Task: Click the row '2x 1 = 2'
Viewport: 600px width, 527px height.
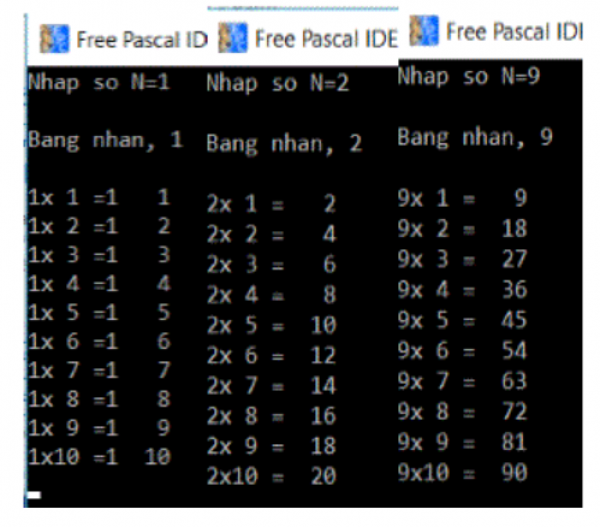Action: point(272,204)
